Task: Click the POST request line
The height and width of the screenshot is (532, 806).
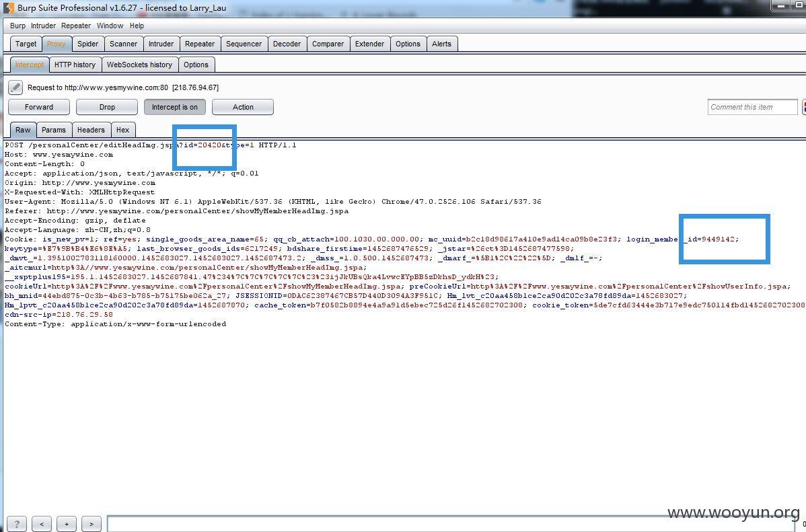Action: point(151,145)
